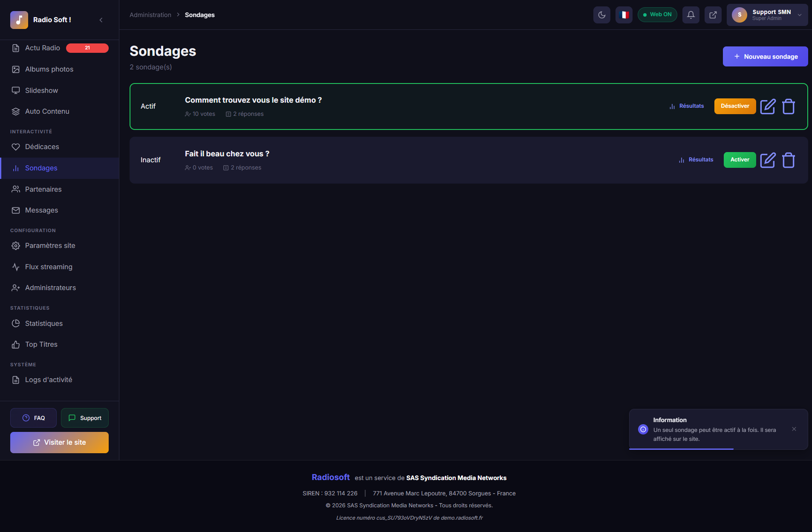This screenshot has height=532, width=812.
Task: View Résultats for the active poll
Action: 687,106
